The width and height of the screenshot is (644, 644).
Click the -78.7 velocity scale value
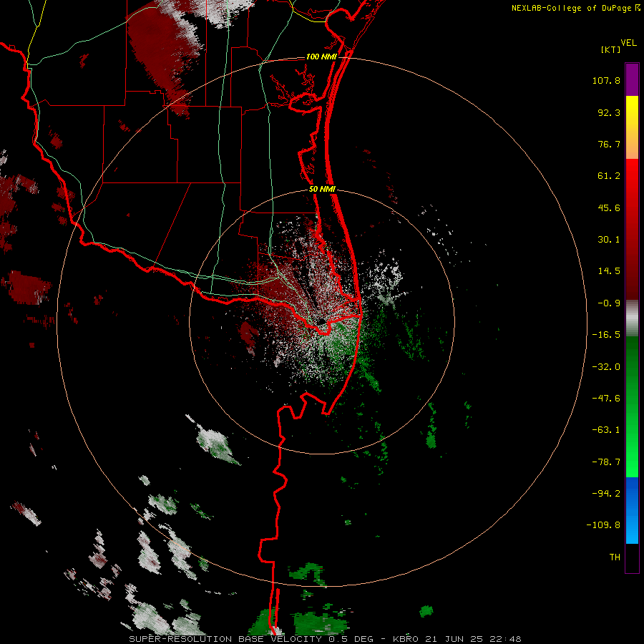[x=606, y=462]
